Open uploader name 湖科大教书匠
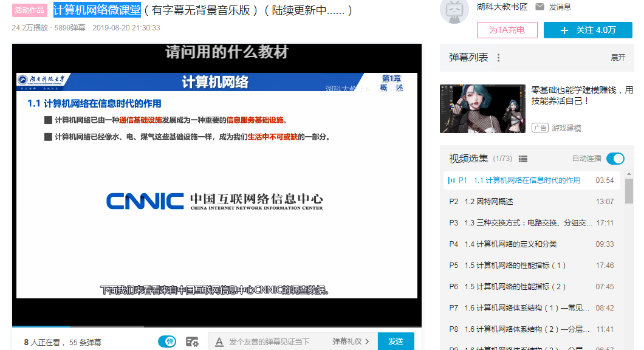This screenshot has width=644, height=350. click(x=502, y=7)
